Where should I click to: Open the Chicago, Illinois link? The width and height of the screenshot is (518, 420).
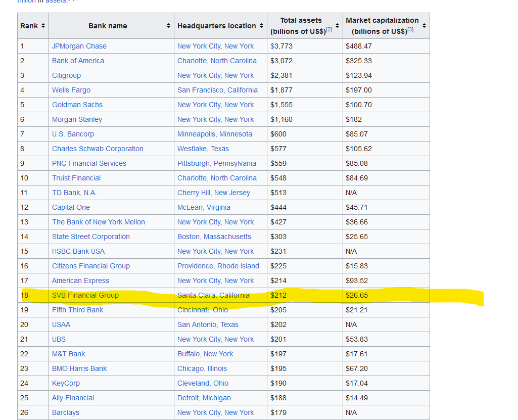(x=202, y=368)
